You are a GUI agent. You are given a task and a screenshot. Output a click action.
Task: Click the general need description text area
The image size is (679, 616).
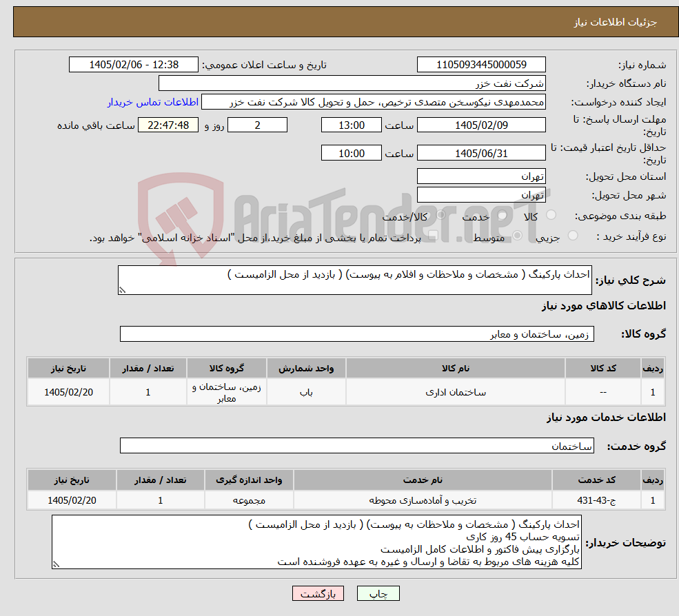pos(354,280)
